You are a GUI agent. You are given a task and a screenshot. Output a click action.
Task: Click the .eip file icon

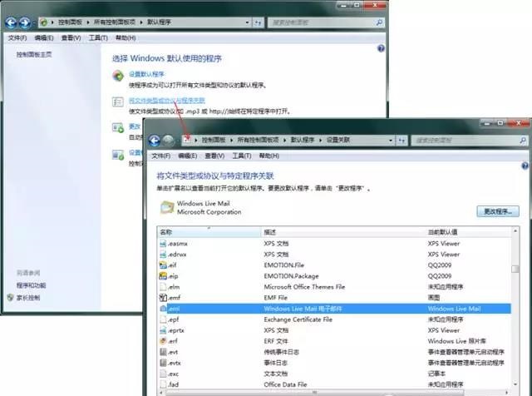(x=163, y=276)
